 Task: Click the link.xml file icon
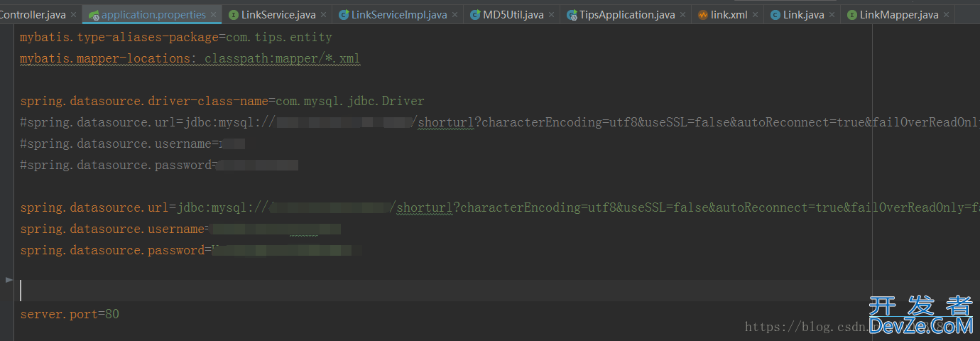coord(703,14)
